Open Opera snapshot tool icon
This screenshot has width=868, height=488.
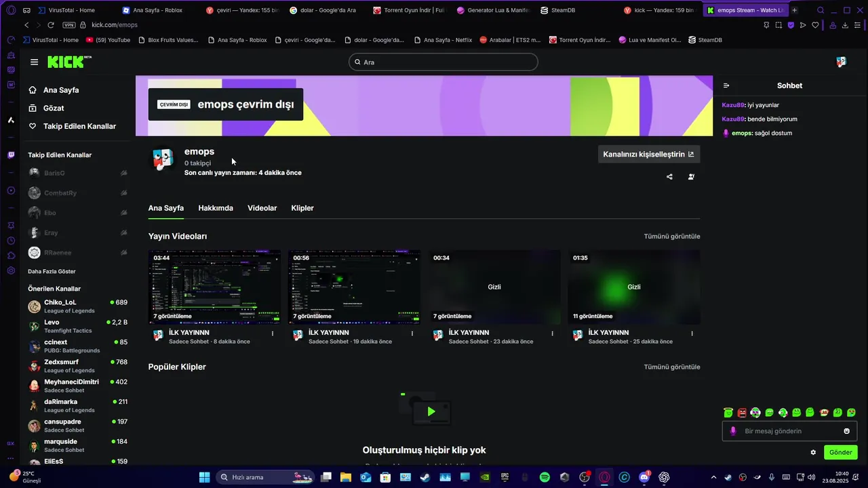[778, 25]
